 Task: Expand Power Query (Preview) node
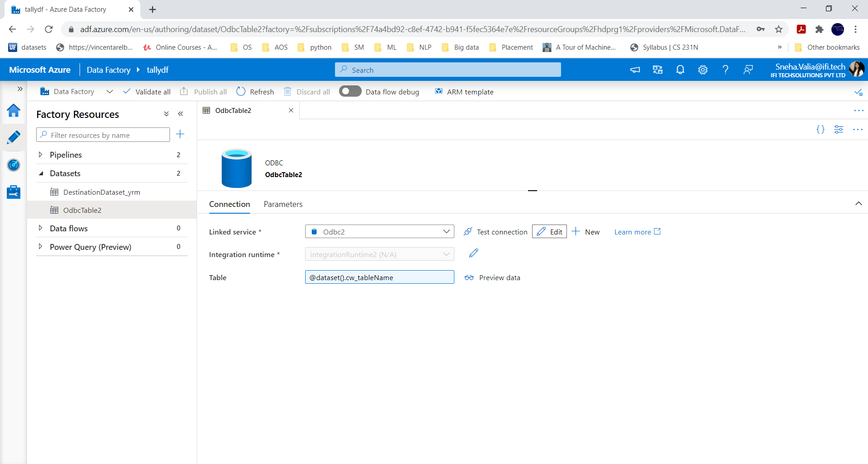[x=41, y=247]
